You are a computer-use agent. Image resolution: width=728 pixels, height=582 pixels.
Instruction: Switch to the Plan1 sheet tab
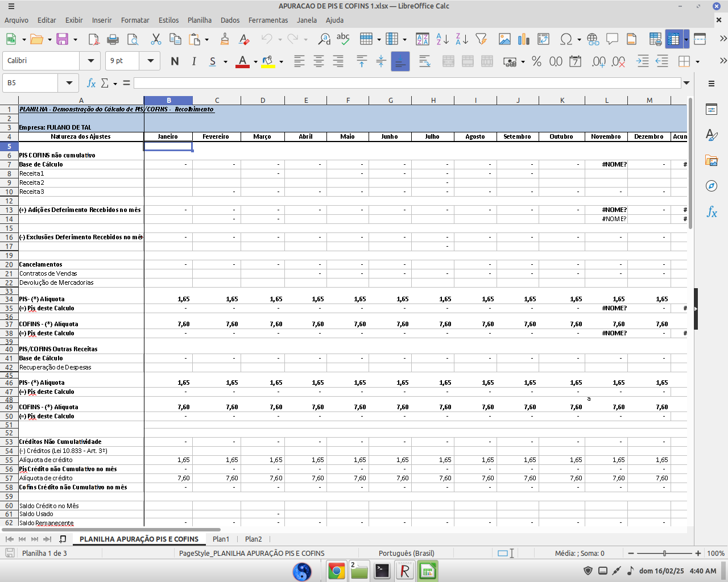click(x=221, y=539)
